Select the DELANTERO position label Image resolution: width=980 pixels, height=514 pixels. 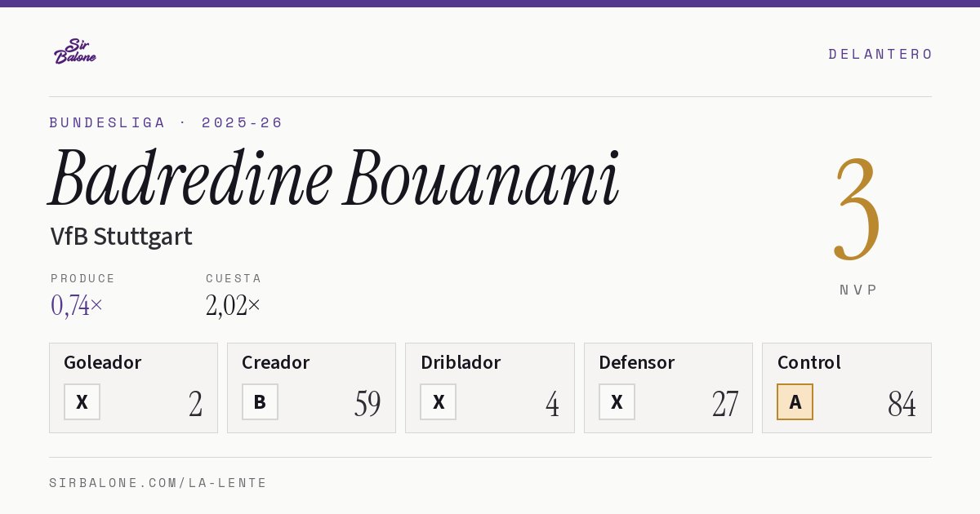[880, 54]
